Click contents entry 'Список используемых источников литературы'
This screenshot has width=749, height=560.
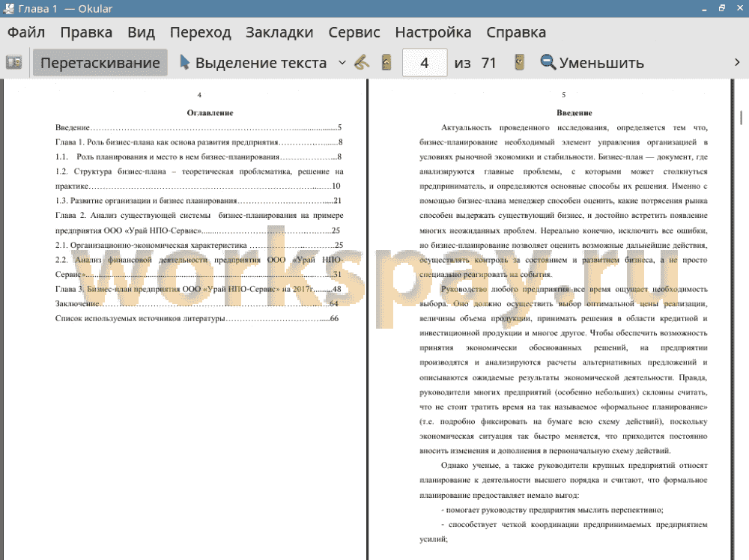point(197,318)
